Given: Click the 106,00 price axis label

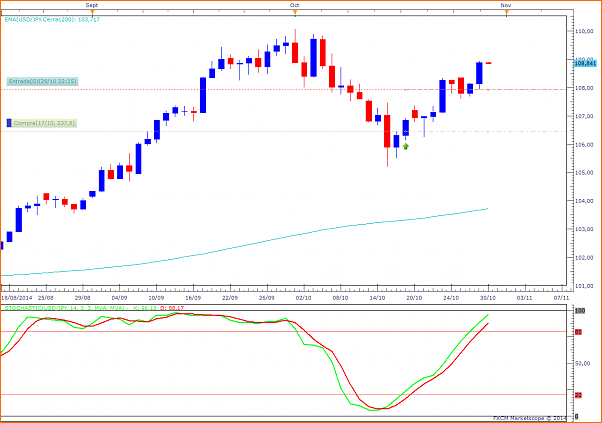Looking at the screenshot, I should click(584, 145).
